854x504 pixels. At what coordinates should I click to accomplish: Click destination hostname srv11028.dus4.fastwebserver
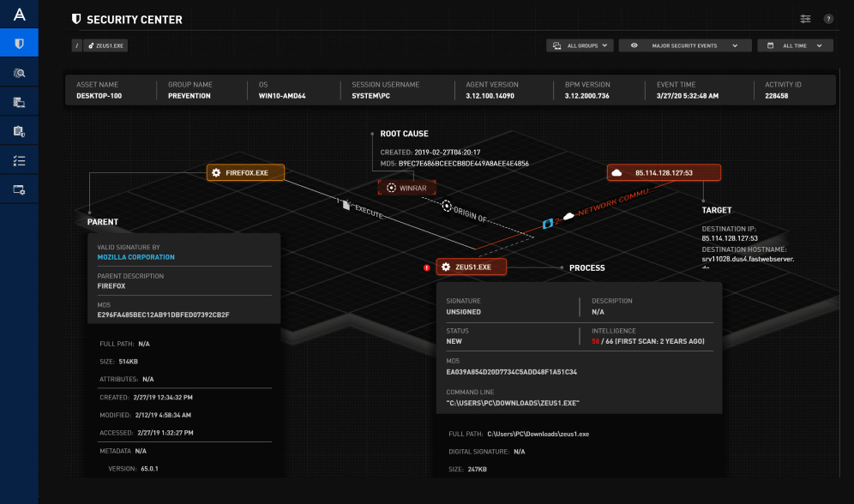(x=748, y=259)
